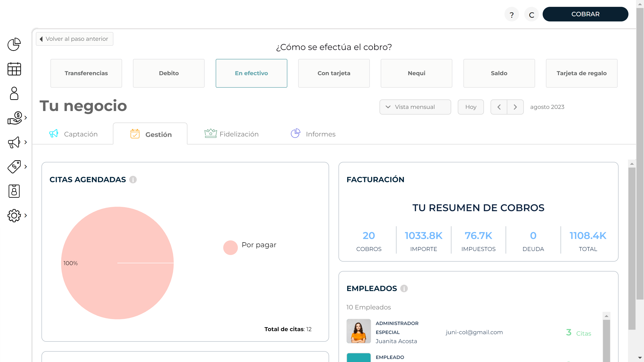Click the Hoy button

pos(471,107)
